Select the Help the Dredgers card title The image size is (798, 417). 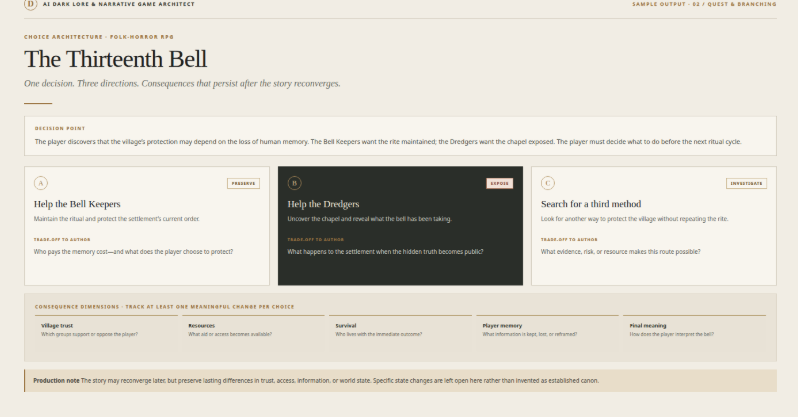pos(323,204)
